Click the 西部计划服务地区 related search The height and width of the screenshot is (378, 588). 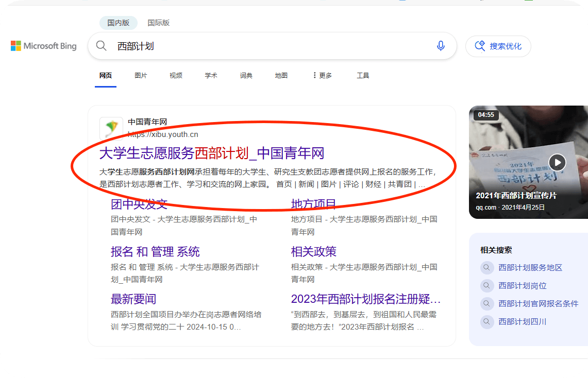tap(530, 268)
